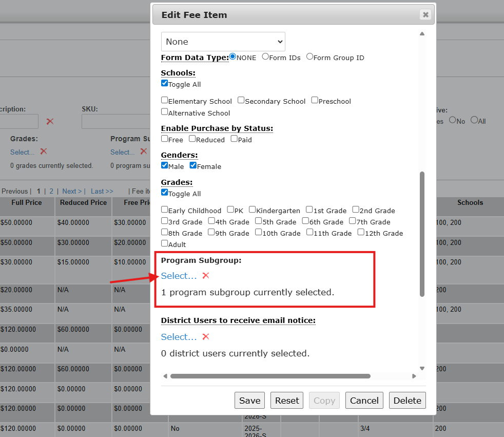Viewport: 504px width, 437px height.
Task: Clear the Program Subgroup selection with red X
Action: coord(206,276)
